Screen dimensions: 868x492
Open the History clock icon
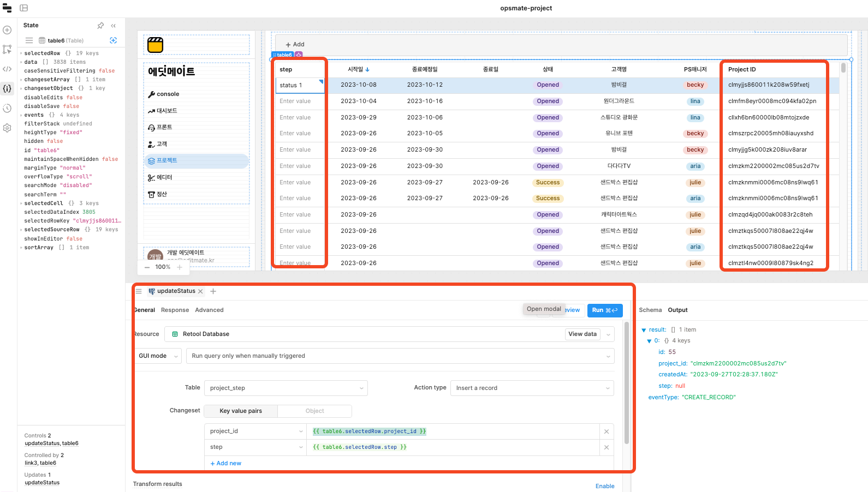coord(7,108)
